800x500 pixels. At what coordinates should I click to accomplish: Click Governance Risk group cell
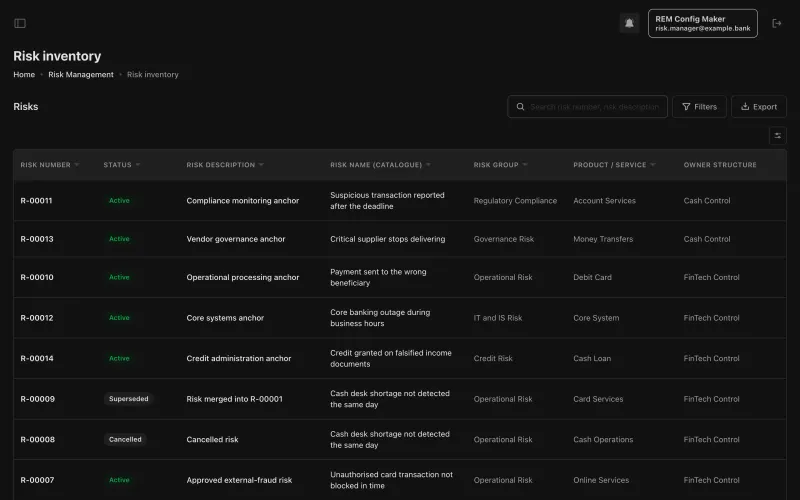pos(504,239)
